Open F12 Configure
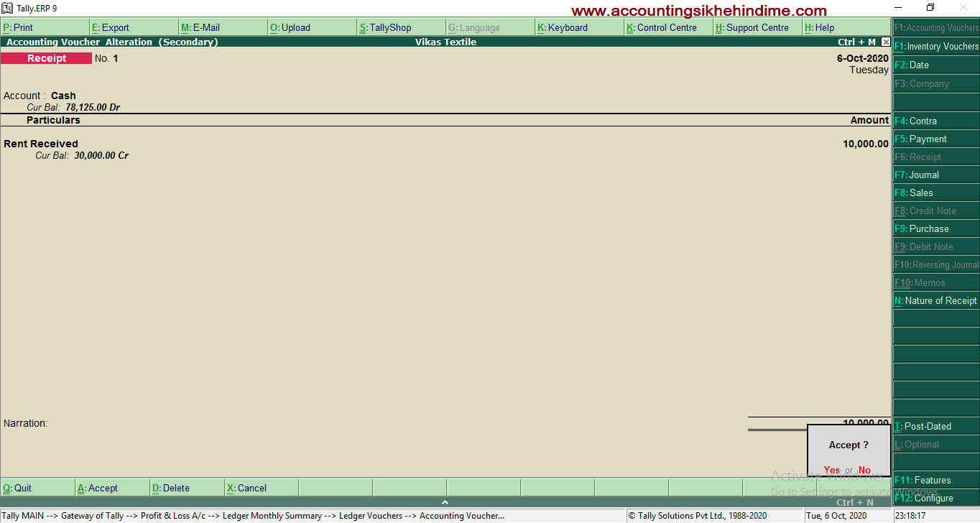The image size is (980, 523). coord(936,498)
